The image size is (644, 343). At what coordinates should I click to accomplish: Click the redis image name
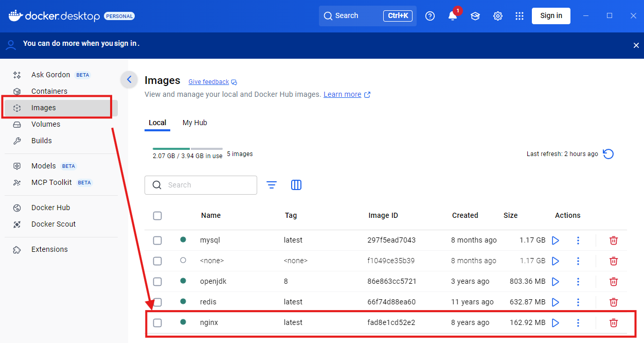(x=208, y=302)
